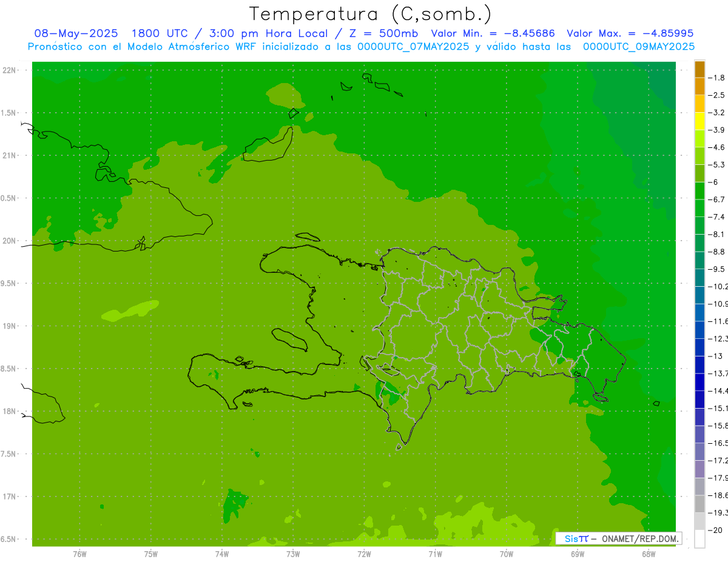Click the '73W' longitude label
This screenshot has height=562, width=728.
coord(293,554)
